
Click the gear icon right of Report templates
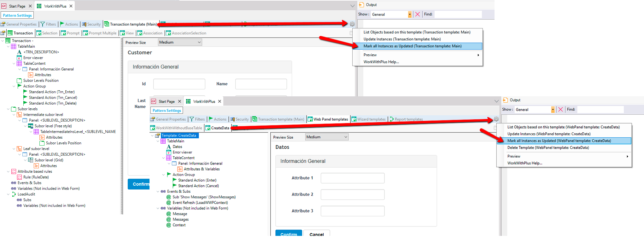pyautogui.click(x=496, y=119)
